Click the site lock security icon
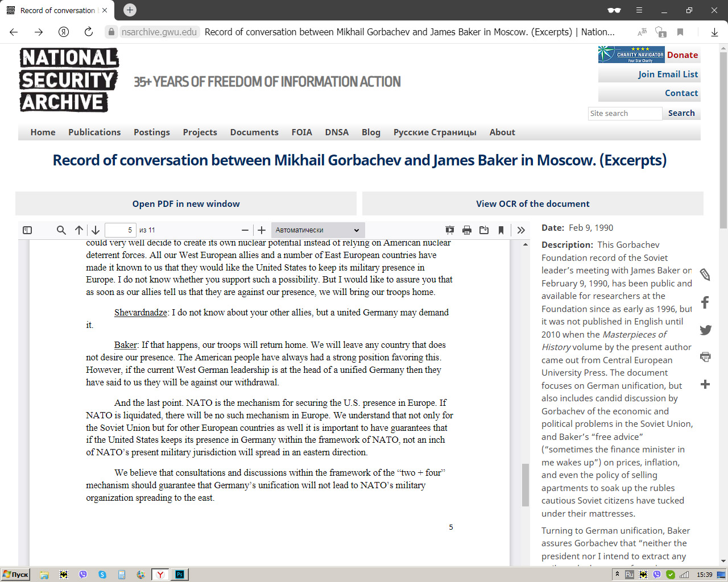 [x=111, y=32]
